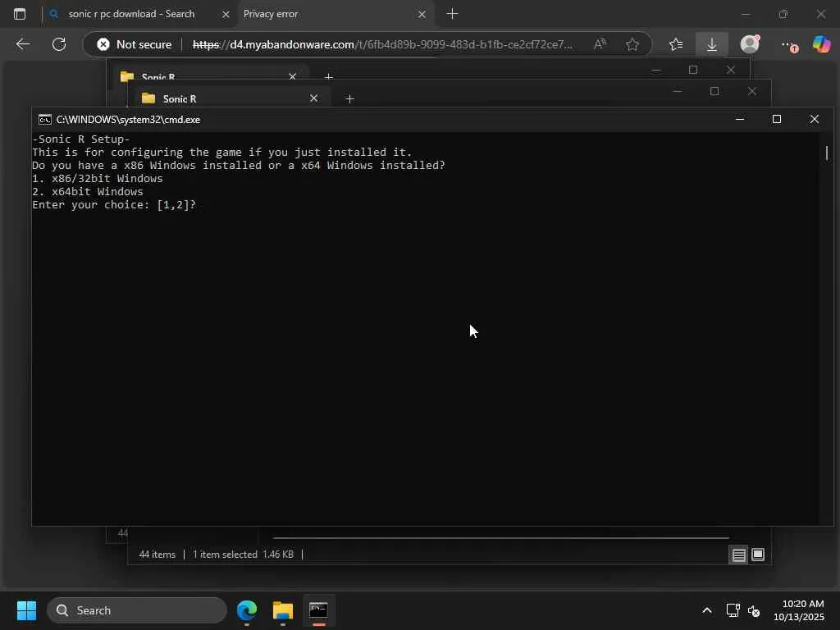Switch to sonic r pc download tab

[x=131, y=14]
